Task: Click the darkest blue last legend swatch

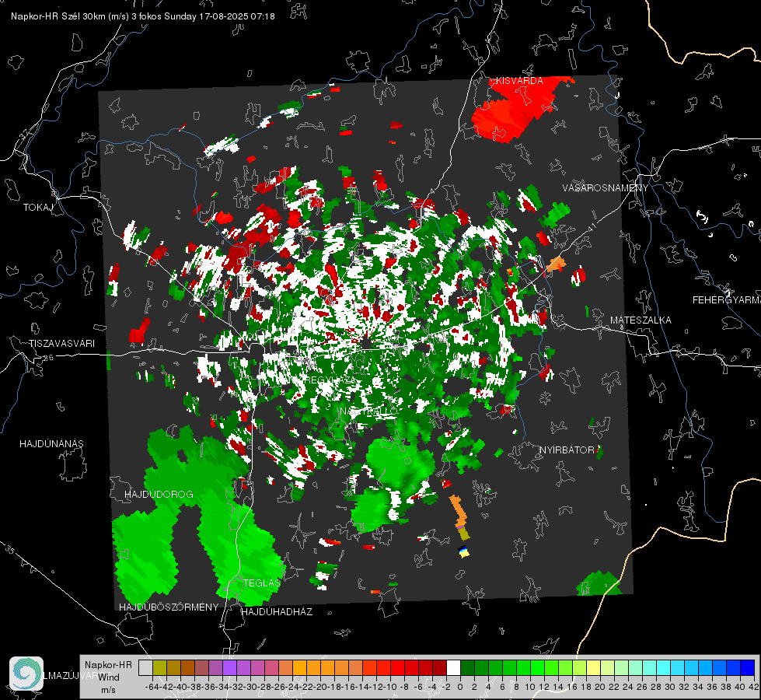Action: 748,667
